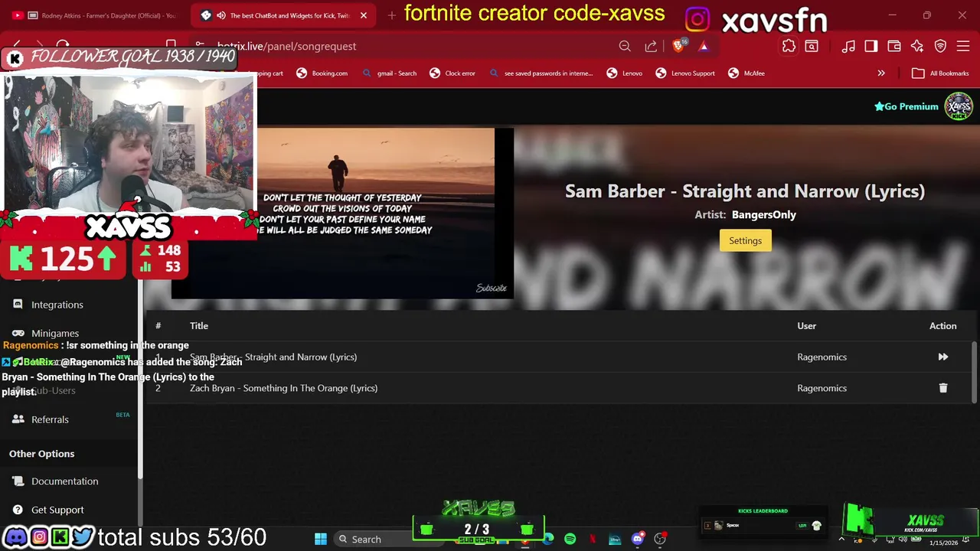980x551 pixels.
Task: Open Booking.com bookmark
Action: pyautogui.click(x=322, y=73)
